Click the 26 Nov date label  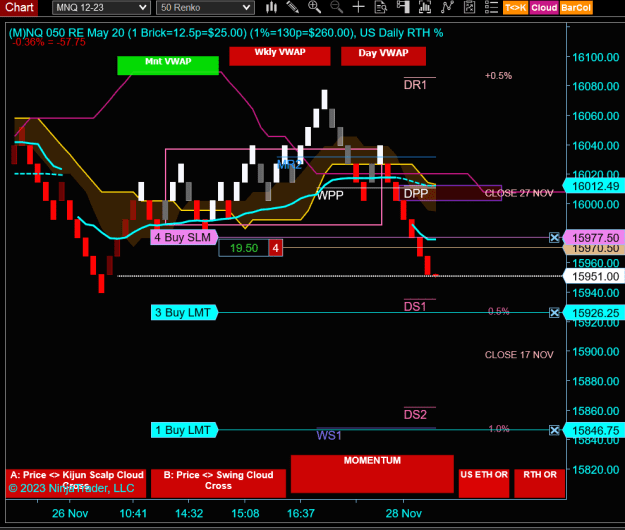pyautogui.click(x=70, y=513)
